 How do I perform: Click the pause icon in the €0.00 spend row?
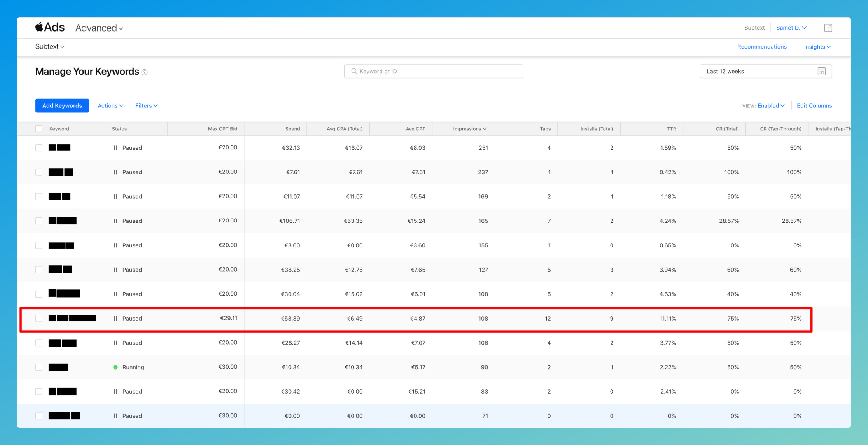click(x=115, y=416)
